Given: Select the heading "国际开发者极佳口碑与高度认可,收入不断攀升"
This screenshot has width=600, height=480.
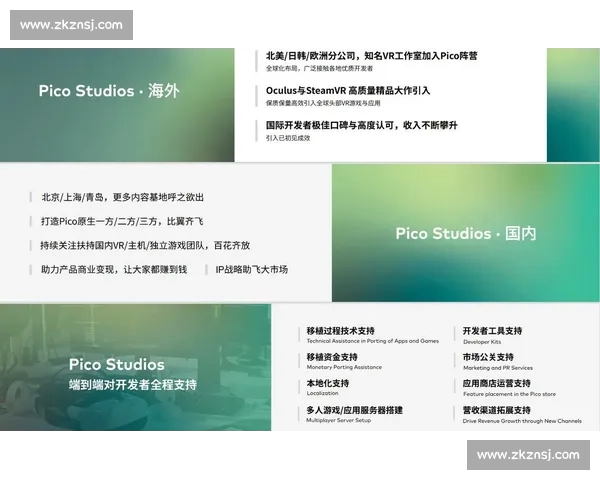Looking at the screenshot, I should [362, 125].
